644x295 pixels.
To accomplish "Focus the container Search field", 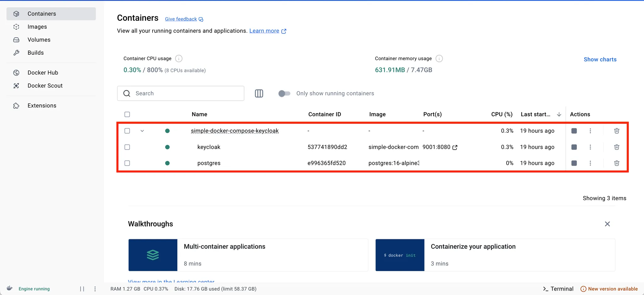I will tap(181, 93).
